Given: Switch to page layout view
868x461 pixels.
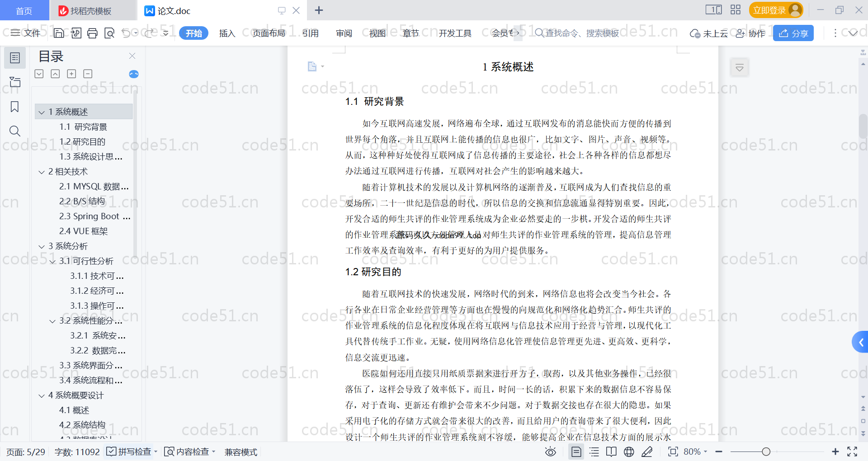Looking at the screenshot, I should [576, 452].
